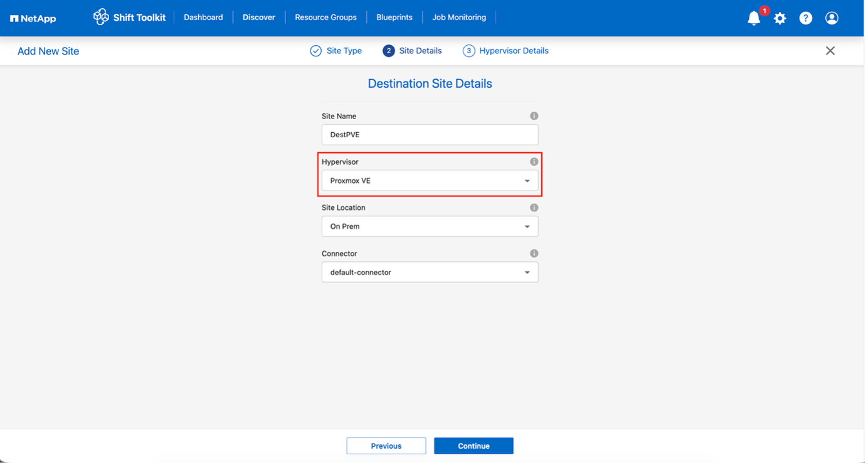
Task: Click the Hypervisor info icon
Action: click(x=534, y=161)
